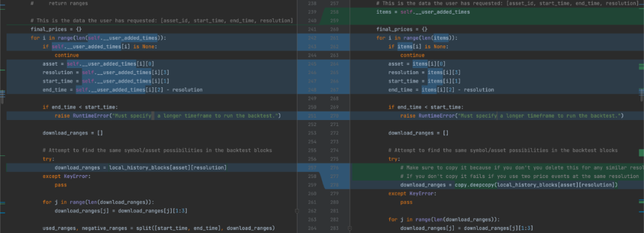Click 'raise RuntimeError' at line 270

coord(512,116)
